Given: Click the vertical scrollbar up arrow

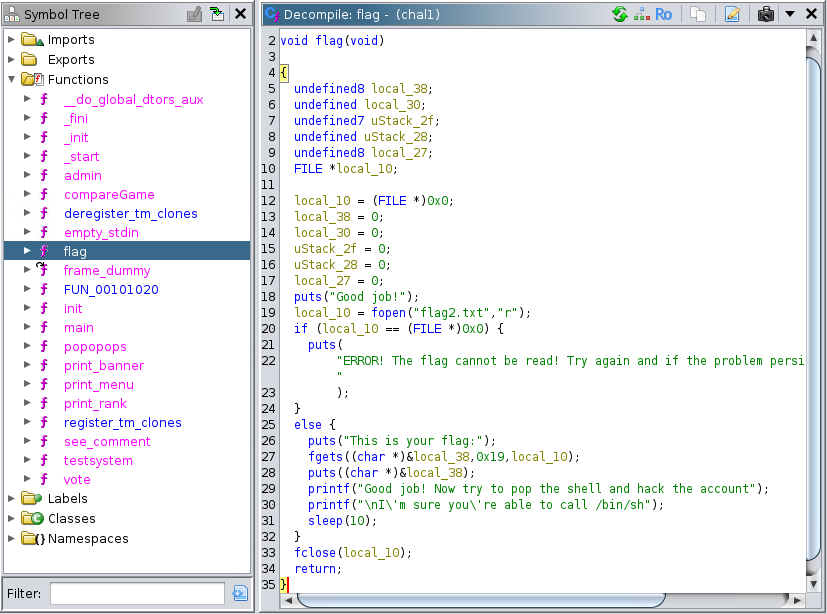Looking at the screenshot, I should click(813, 38).
